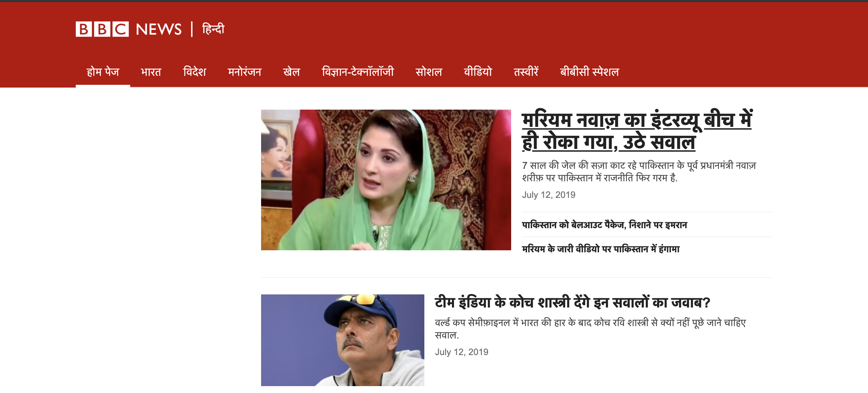This screenshot has height=393, width=868.
Task: Select मनोरंजन in the navigation bar
Action: pyautogui.click(x=245, y=72)
